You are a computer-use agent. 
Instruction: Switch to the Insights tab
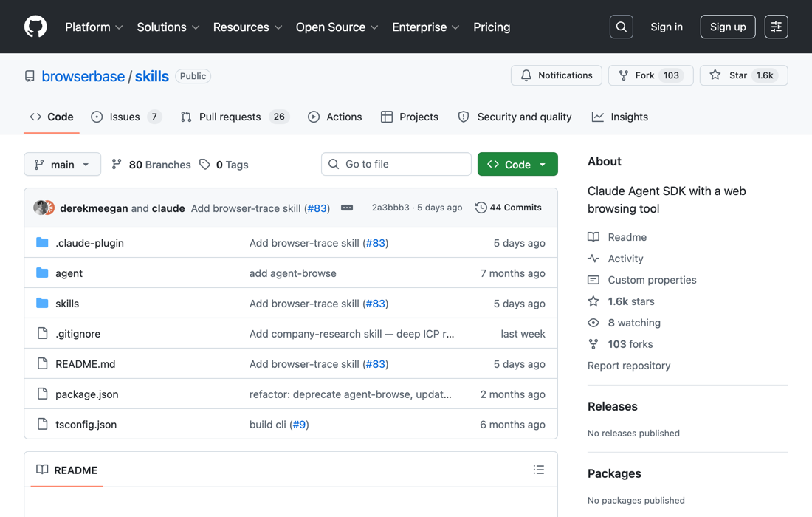click(620, 117)
